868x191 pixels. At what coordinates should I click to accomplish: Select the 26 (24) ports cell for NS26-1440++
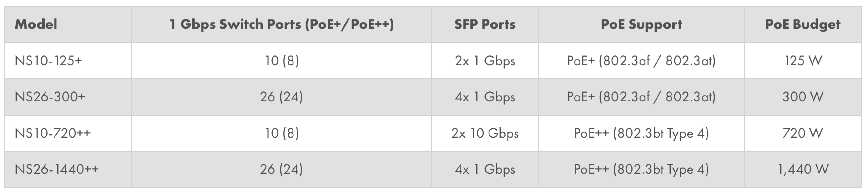[x=281, y=169]
